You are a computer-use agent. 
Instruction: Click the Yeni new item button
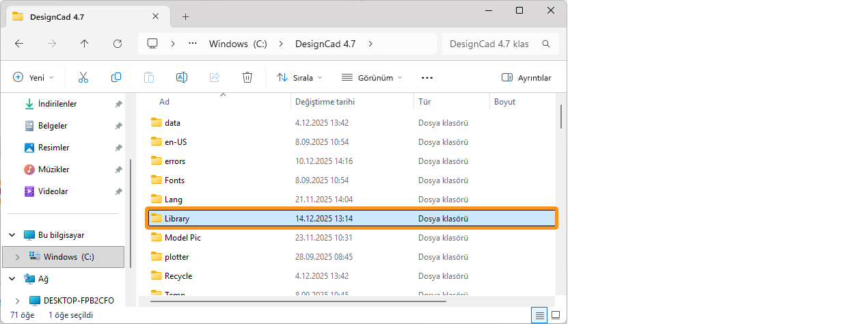33,77
